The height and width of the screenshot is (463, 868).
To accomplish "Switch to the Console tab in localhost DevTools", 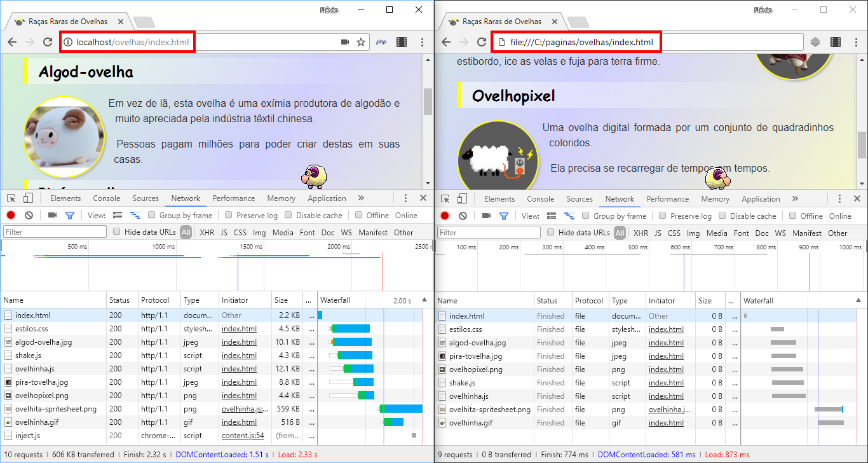I will pos(106,198).
